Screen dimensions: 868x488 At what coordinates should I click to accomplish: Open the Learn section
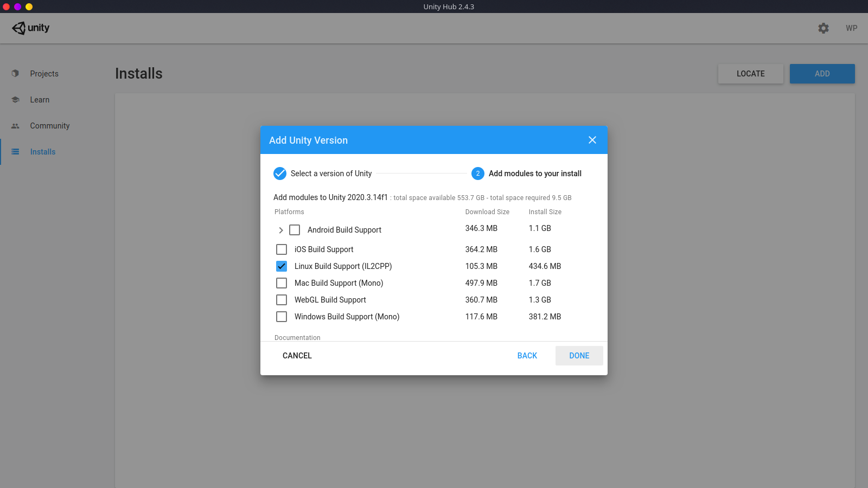40,100
